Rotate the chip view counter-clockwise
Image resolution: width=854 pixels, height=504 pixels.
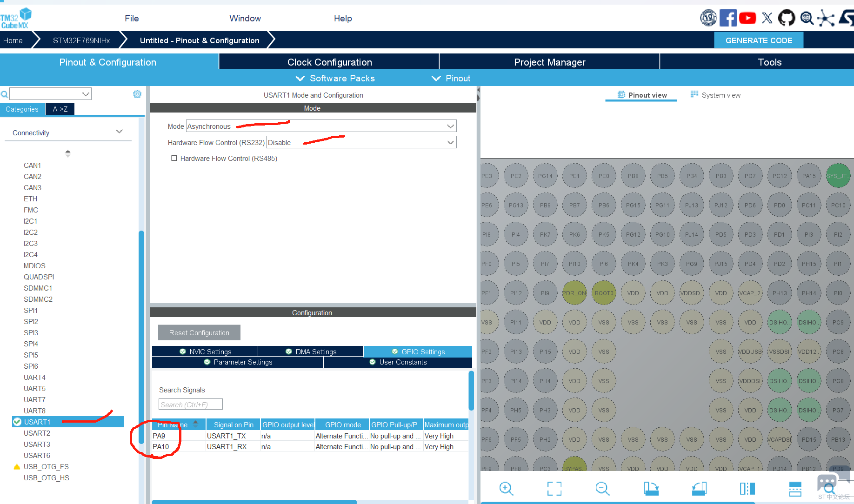click(699, 488)
